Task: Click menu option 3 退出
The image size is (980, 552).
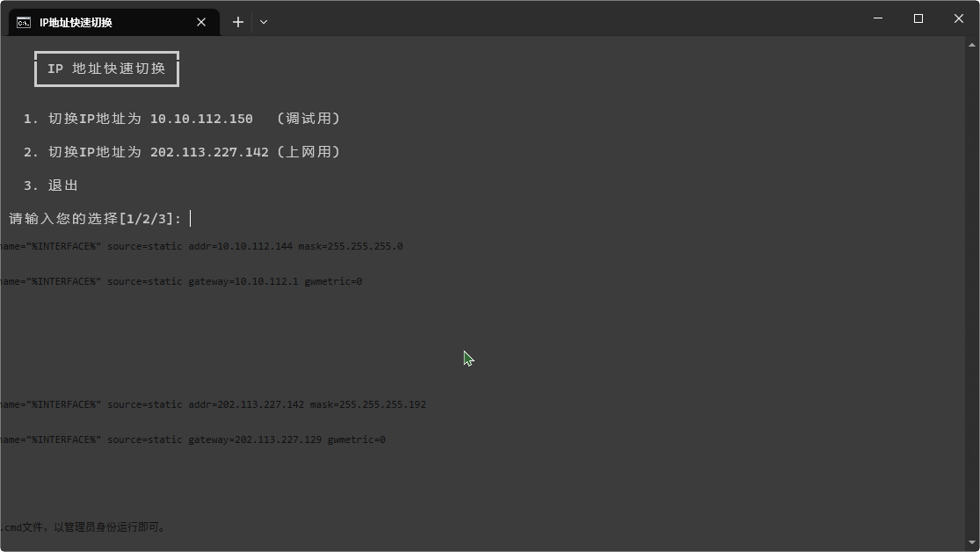Action: (51, 185)
